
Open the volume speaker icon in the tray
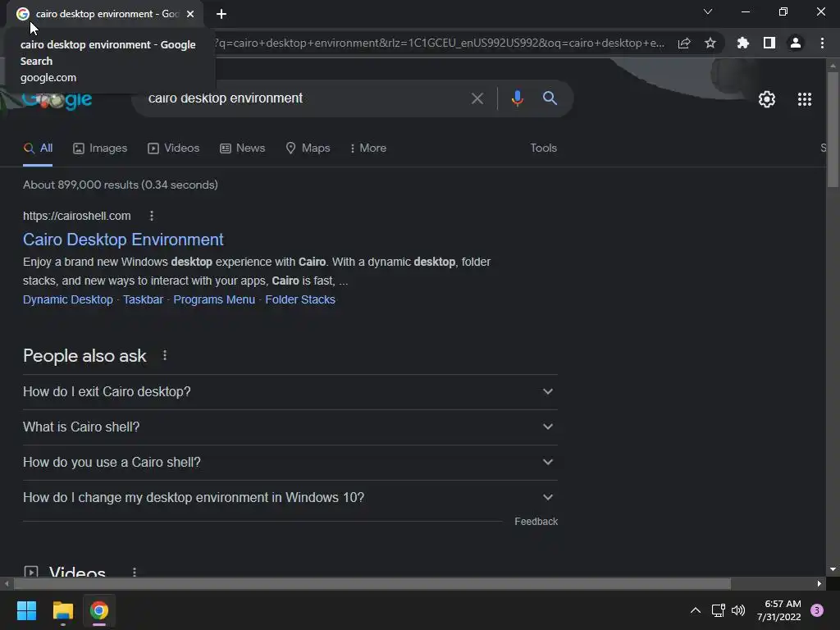[738, 610]
